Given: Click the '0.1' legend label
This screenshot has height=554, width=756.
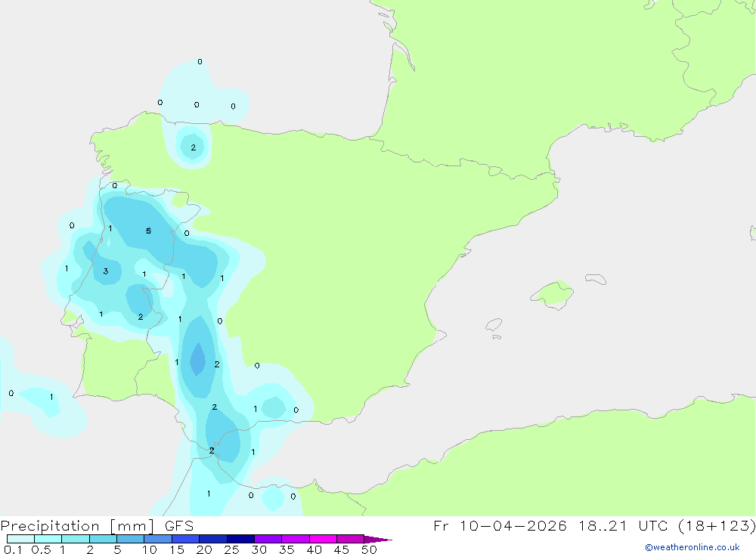Looking at the screenshot, I should pyautogui.click(x=13, y=549).
